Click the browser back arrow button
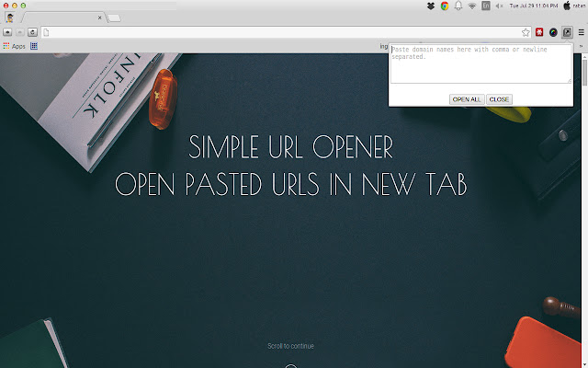Screen dimensions: 588x368 coord(7,32)
